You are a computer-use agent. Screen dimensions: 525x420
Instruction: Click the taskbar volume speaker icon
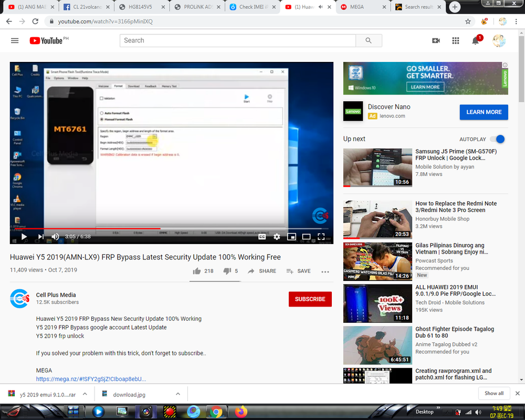[478, 412]
